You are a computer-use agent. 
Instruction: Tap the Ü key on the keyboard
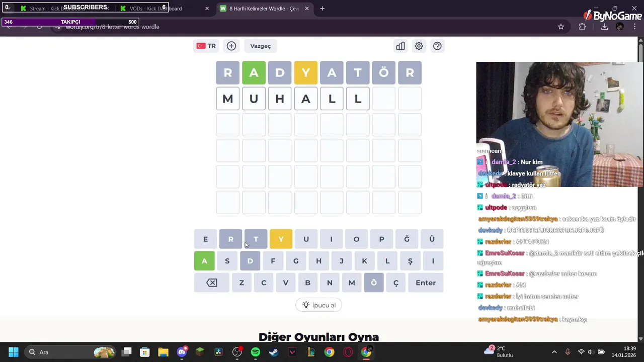click(x=432, y=239)
